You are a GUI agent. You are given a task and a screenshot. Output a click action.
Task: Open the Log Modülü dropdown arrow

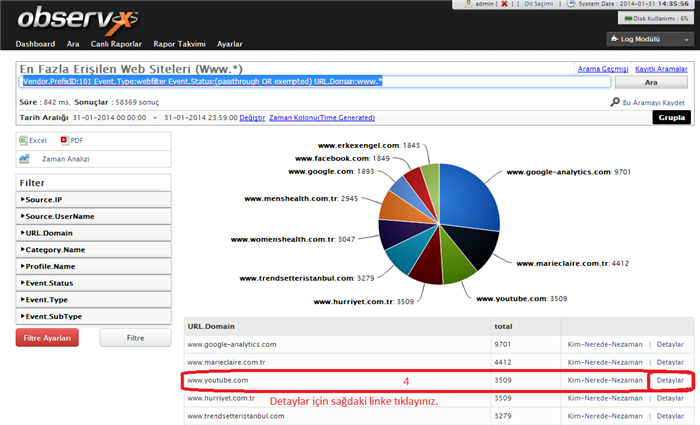tap(686, 40)
